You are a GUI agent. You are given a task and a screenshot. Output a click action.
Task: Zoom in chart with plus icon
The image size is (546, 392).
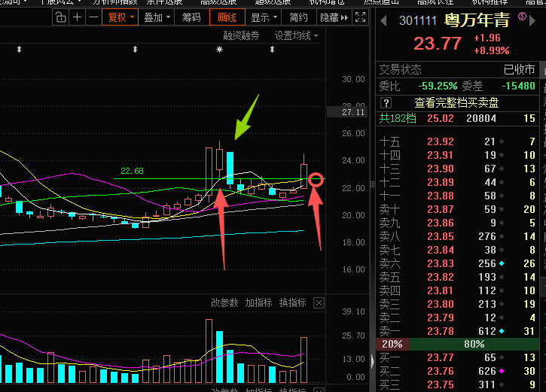tap(77, 17)
